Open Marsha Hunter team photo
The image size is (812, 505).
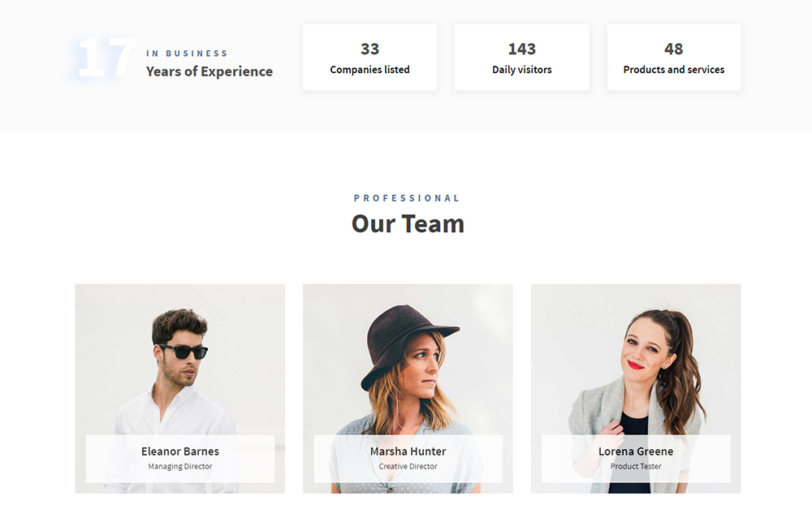pos(408,360)
